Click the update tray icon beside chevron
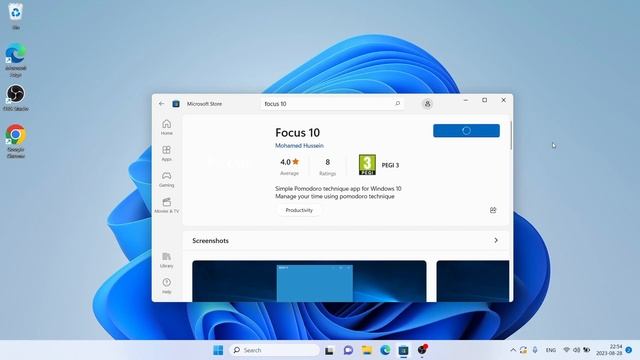This screenshot has width=640, height=360. pyautogui.click(x=523, y=350)
